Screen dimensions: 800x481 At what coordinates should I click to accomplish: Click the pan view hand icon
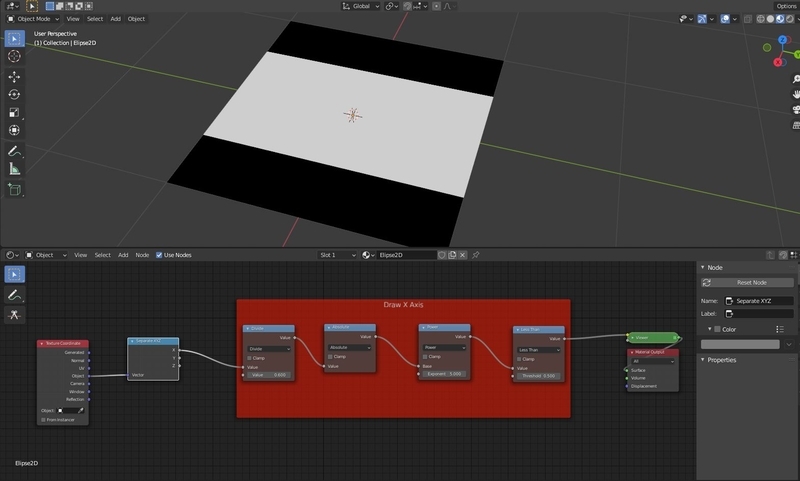(x=795, y=94)
